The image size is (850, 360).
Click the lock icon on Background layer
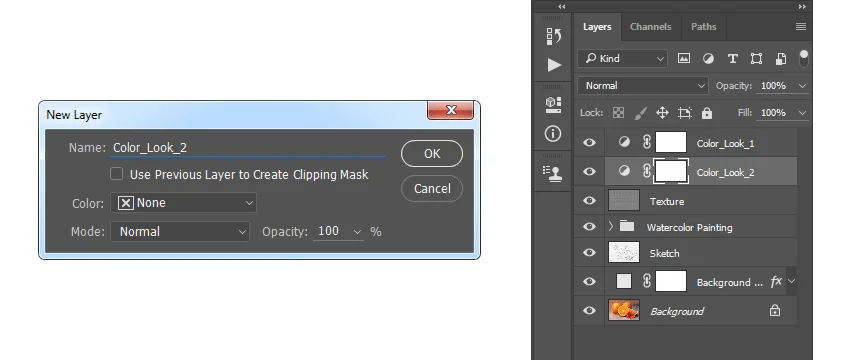tap(775, 311)
